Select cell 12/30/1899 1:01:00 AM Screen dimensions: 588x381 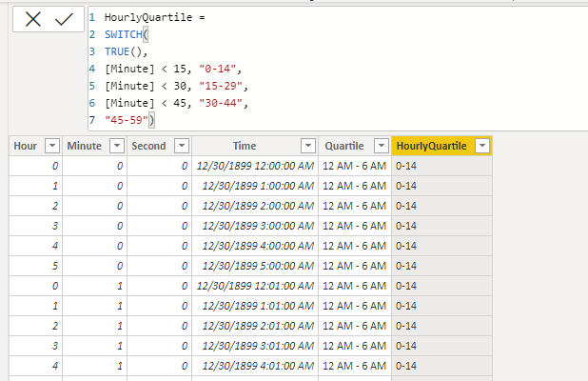pos(255,306)
